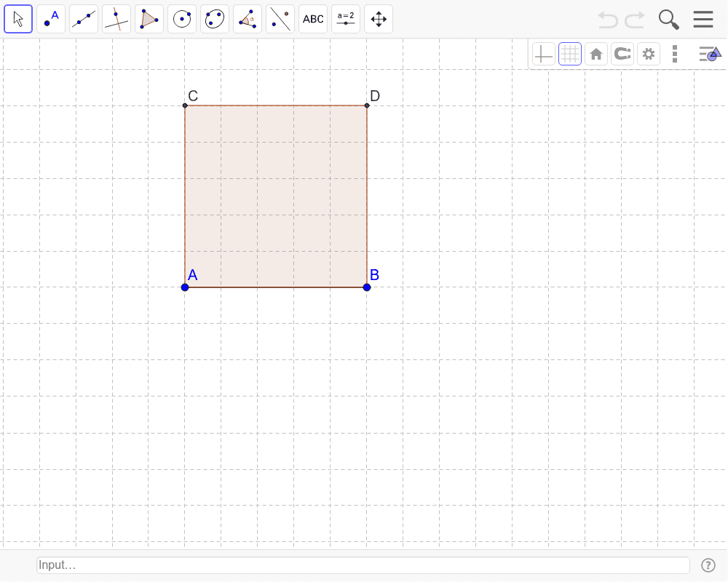
Task: Click the label text B
Action: point(375,275)
